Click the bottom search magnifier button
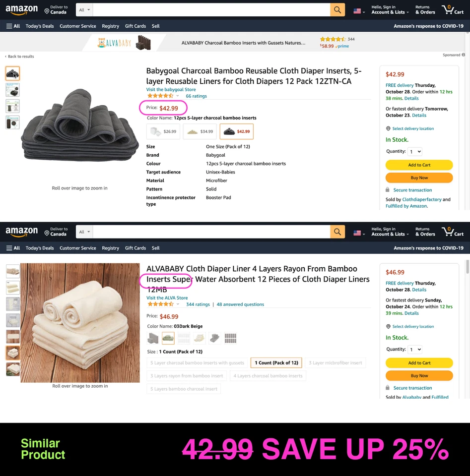Image resolution: width=470 pixels, height=476 pixels. pyautogui.click(x=337, y=232)
